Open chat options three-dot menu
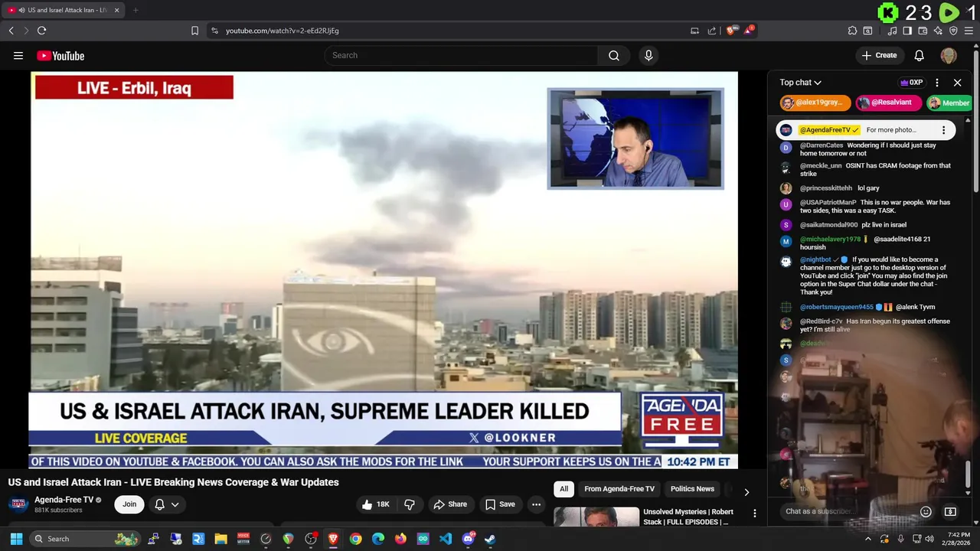980x551 pixels. [937, 83]
